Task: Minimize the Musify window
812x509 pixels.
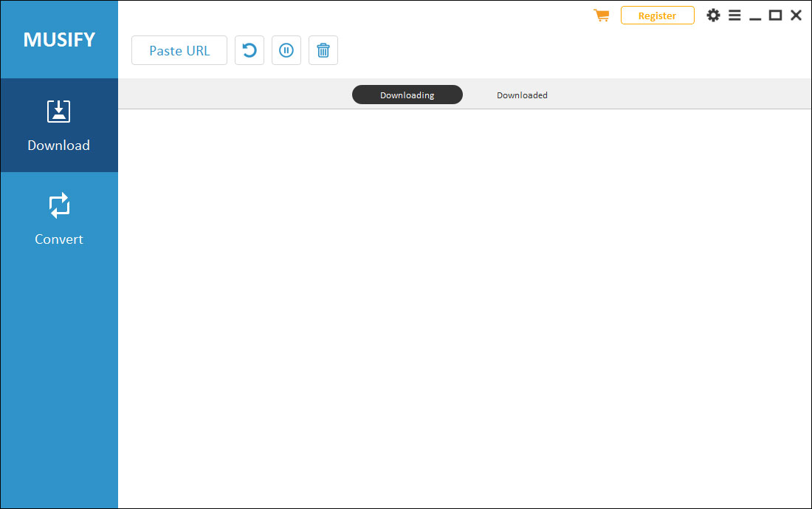Action: point(755,16)
